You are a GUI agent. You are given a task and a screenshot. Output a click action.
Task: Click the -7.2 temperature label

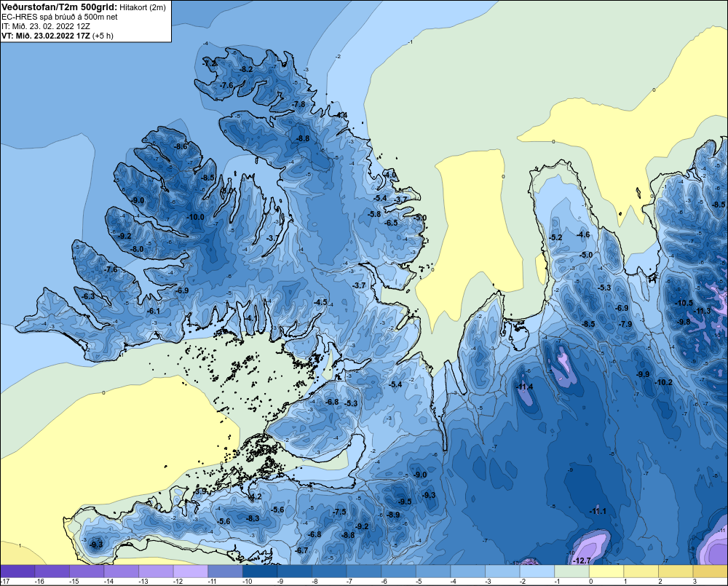pyautogui.click(x=210, y=63)
